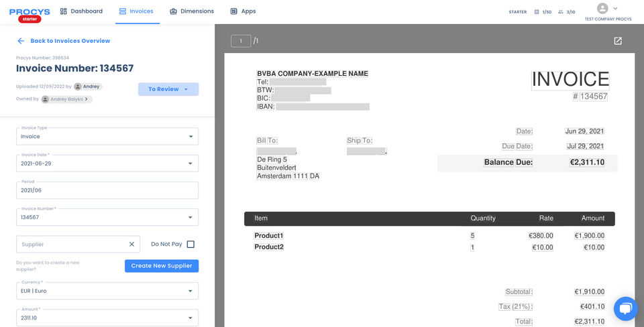Click Product2 in the invoice table
This screenshot has height=327, width=644.
(269, 247)
